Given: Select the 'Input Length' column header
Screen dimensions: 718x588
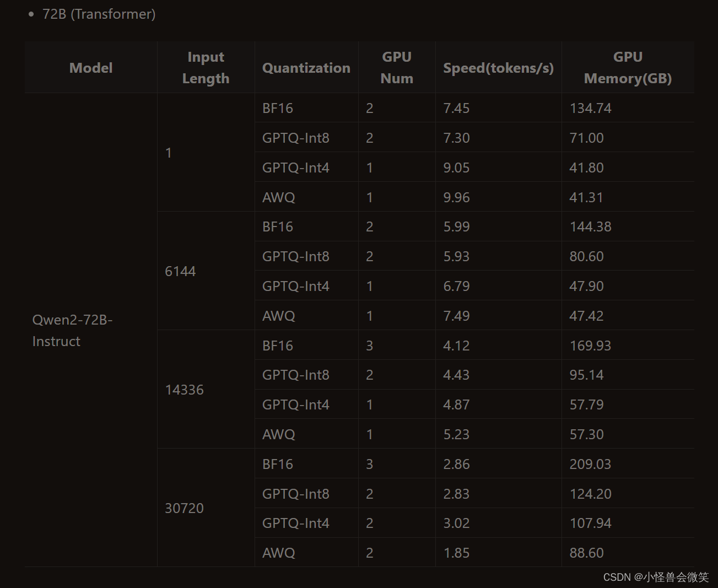Looking at the screenshot, I should click(x=206, y=68).
